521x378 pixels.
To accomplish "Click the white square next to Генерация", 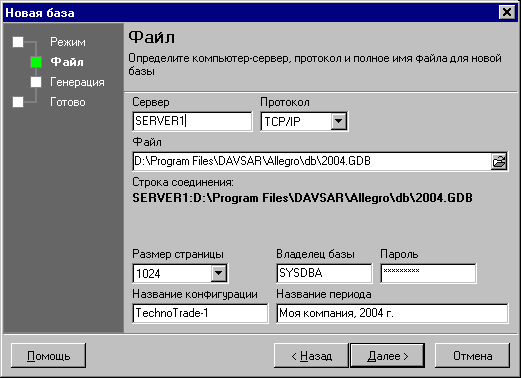I will 36,82.
